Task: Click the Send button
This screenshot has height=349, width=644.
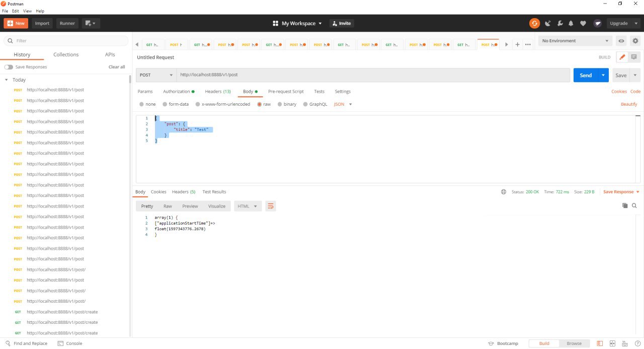Action: (x=586, y=75)
